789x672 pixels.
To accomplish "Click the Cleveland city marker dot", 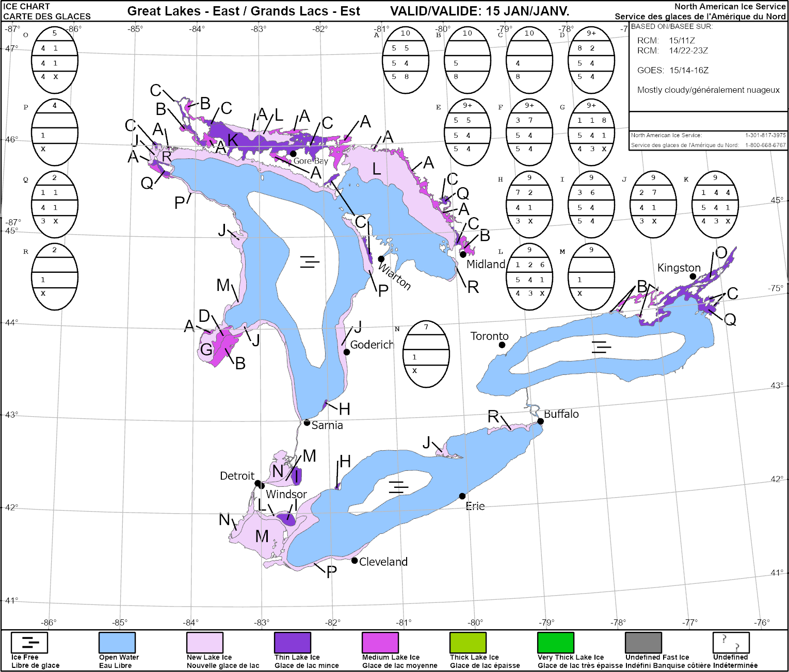I will click(x=355, y=560).
